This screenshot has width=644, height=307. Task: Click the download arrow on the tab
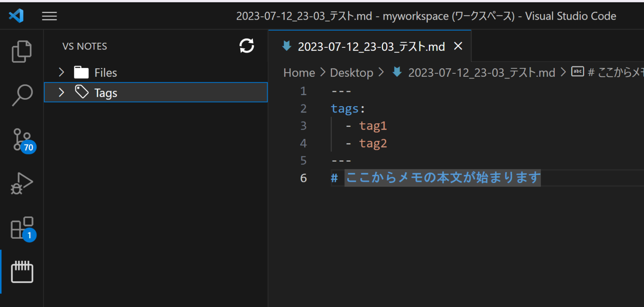point(286,46)
